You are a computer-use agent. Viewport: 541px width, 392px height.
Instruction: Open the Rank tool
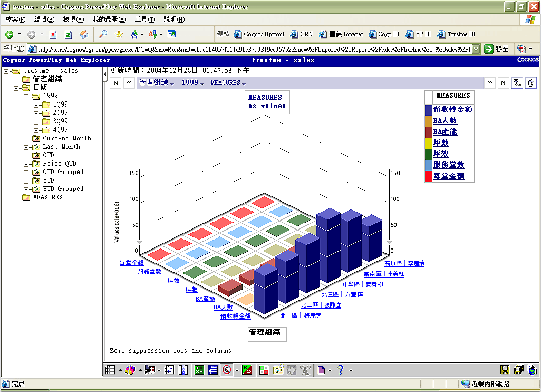pyautogui.click(x=213, y=370)
